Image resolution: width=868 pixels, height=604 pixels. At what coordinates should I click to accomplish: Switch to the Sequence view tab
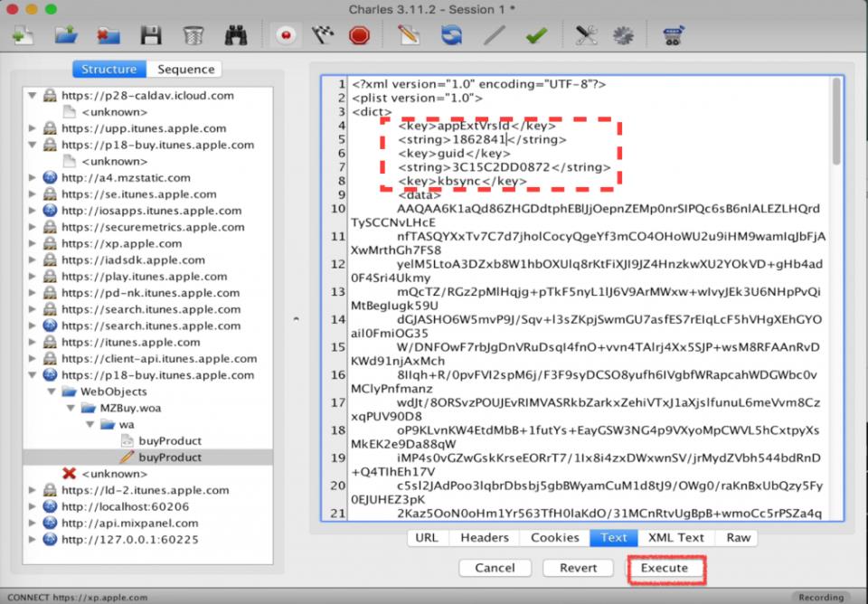[x=185, y=70]
